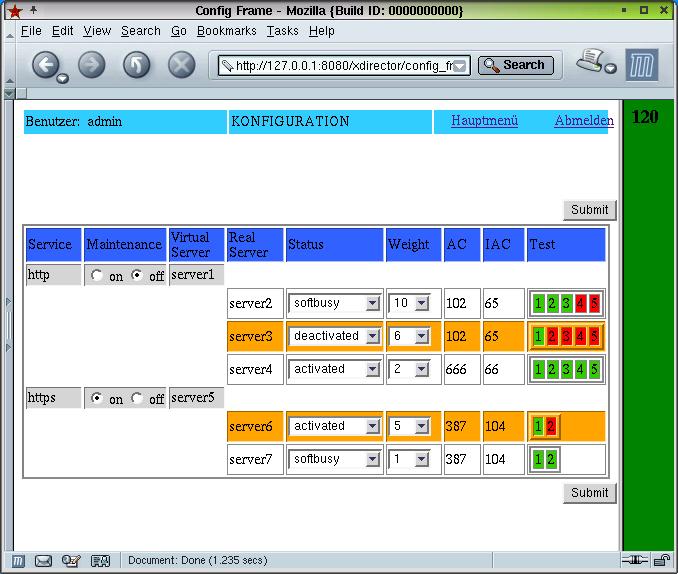Set http maintenance radio to on
The image size is (678, 574).
click(x=96, y=275)
